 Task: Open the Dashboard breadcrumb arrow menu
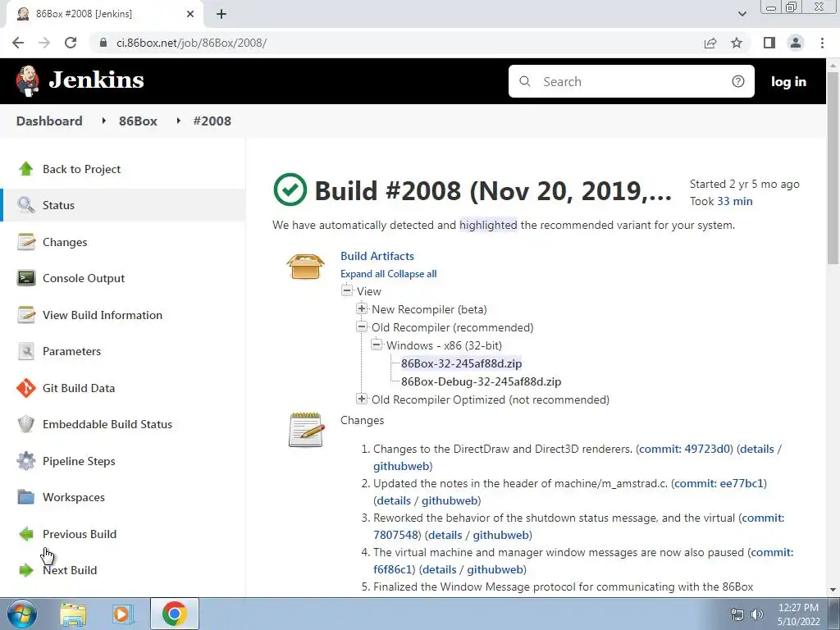pyautogui.click(x=104, y=121)
